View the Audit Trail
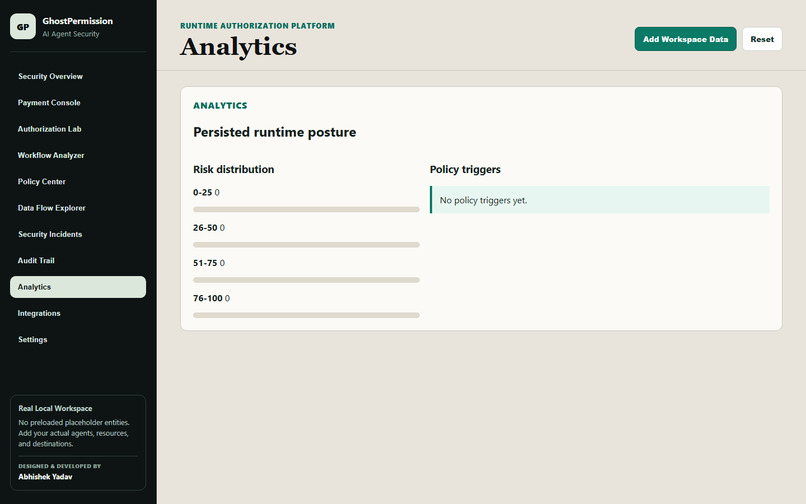 click(x=78, y=260)
